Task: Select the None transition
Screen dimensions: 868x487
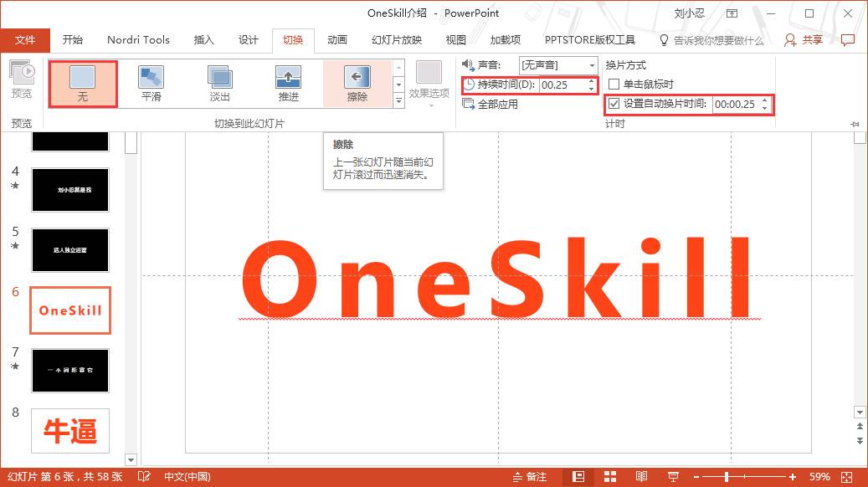Action: point(83,84)
